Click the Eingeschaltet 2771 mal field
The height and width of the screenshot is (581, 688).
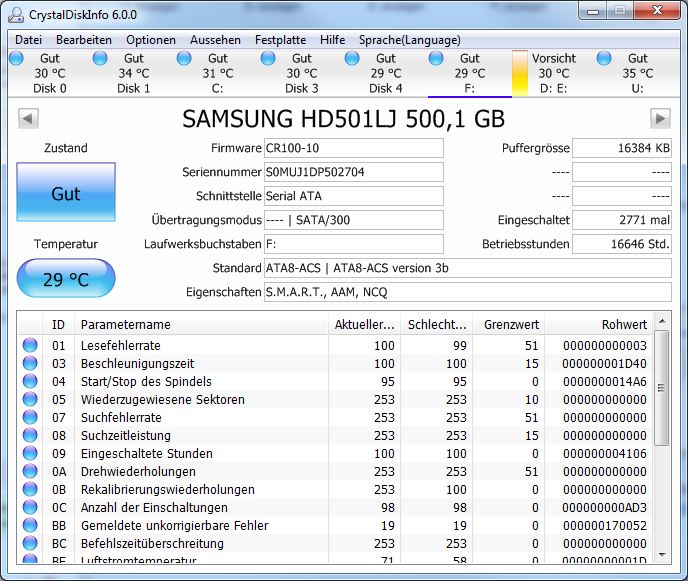(x=622, y=220)
